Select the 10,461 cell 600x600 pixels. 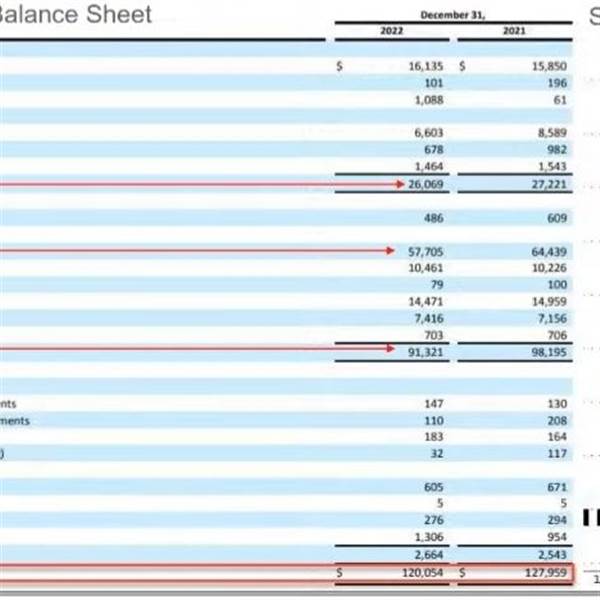[426, 268]
